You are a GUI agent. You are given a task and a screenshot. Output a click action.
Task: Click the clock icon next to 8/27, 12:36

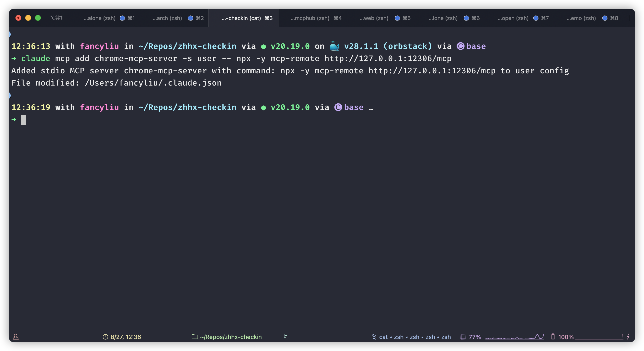pos(106,337)
